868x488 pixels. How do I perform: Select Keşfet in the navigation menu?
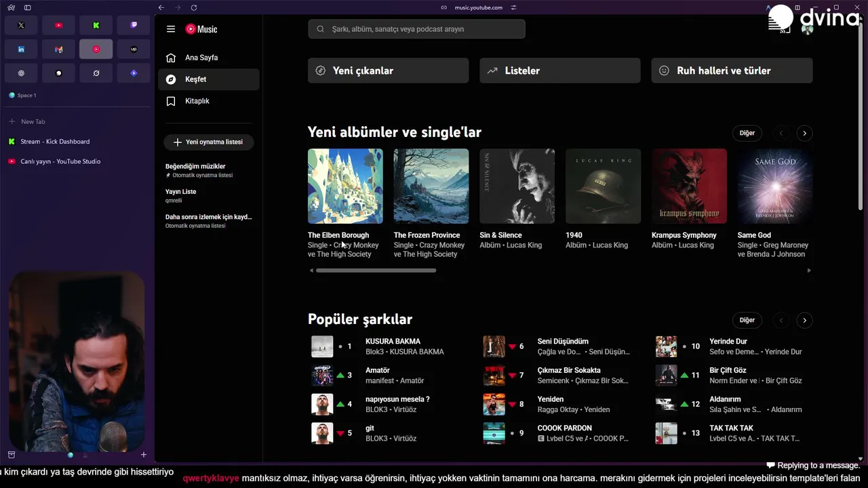(x=209, y=79)
